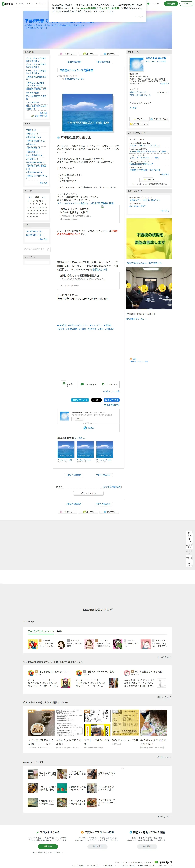
Task: Open the 2022年04月 ( 11 ) monthly archive
Action: coord(34,235)
